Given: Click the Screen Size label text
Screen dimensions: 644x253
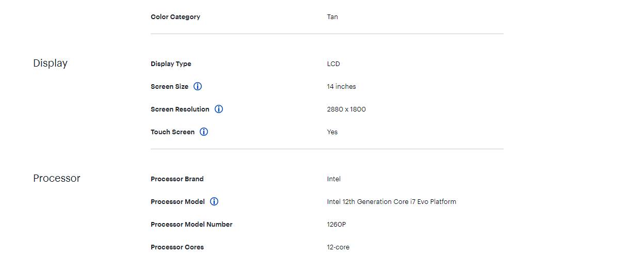Looking at the screenshot, I should pos(169,86).
